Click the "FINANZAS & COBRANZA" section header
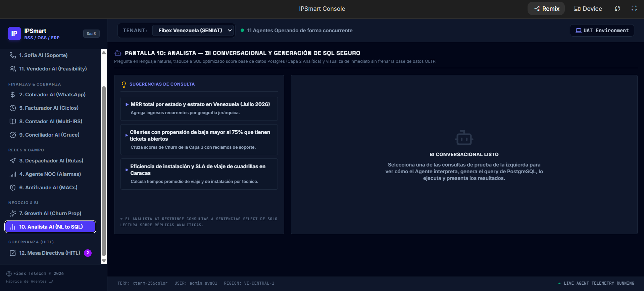 [35, 84]
